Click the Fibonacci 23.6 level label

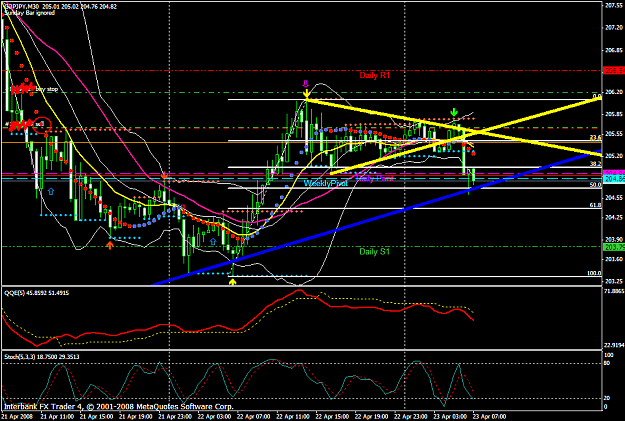pyautogui.click(x=596, y=138)
